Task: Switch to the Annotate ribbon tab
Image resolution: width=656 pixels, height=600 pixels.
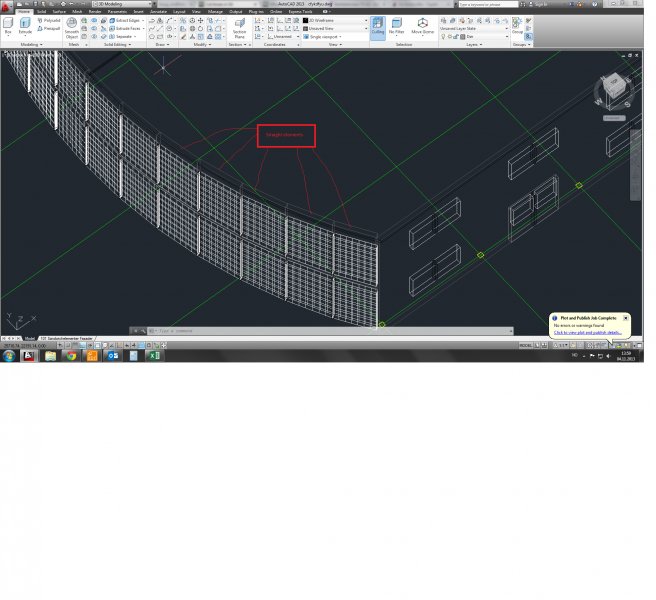Action: (x=159, y=11)
